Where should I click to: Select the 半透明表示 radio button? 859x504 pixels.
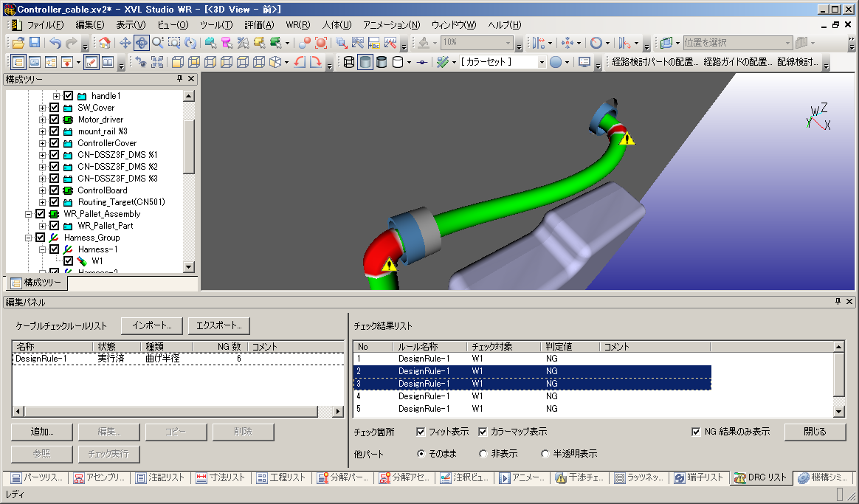coord(545,454)
